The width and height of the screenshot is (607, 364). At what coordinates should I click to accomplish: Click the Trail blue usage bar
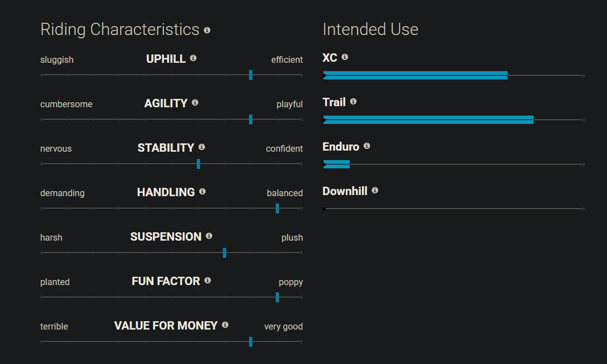click(429, 120)
